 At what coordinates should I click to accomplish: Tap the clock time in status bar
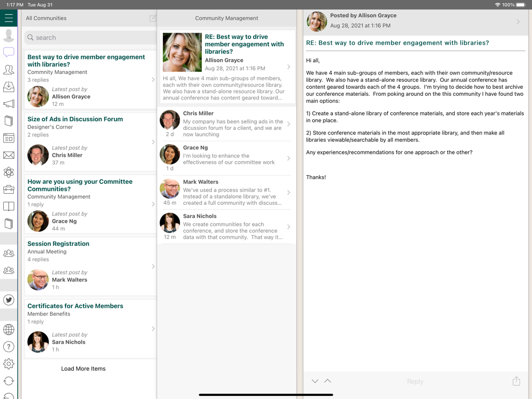pos(15,5)
